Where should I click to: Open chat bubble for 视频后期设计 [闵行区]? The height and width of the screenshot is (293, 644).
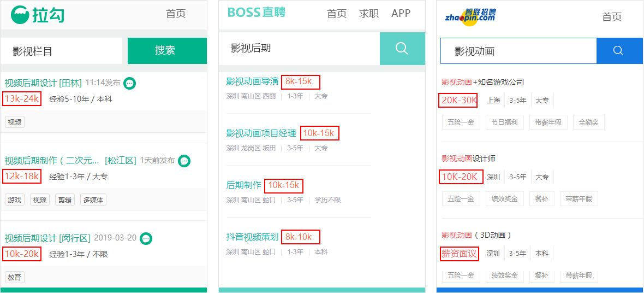point(146,238)
